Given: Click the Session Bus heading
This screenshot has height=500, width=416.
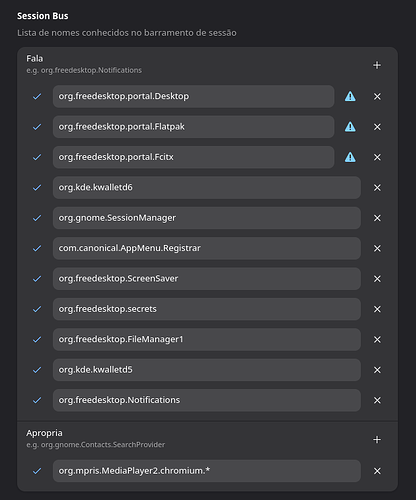Looking at the screenshot, I should tap(43, 16).
